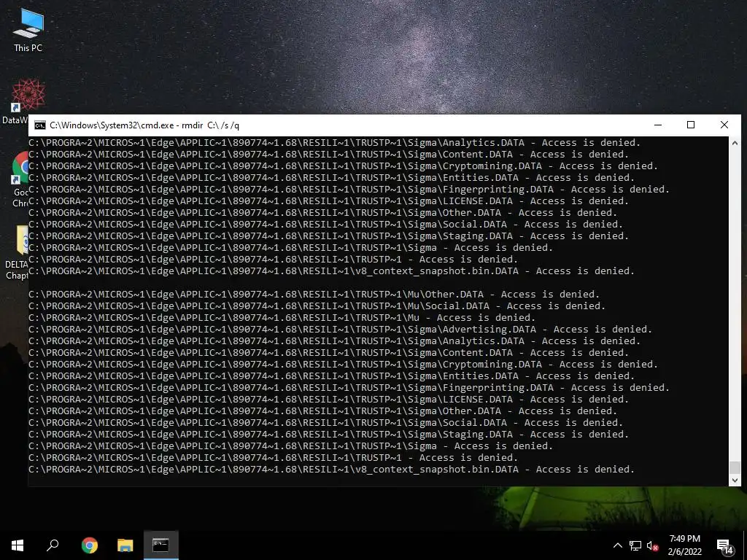Image resolution: width=747 pixels, height=560 pixels.
Task: Click the last Sigma\Social.DATA line
Action: pyautogui.click(x=325, y=423)
